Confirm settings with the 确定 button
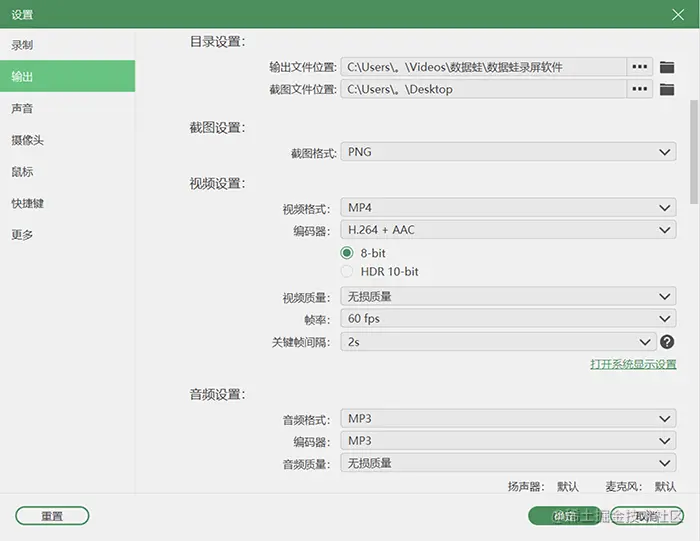This screenshot has height=541, width=700. pos(564,516)
